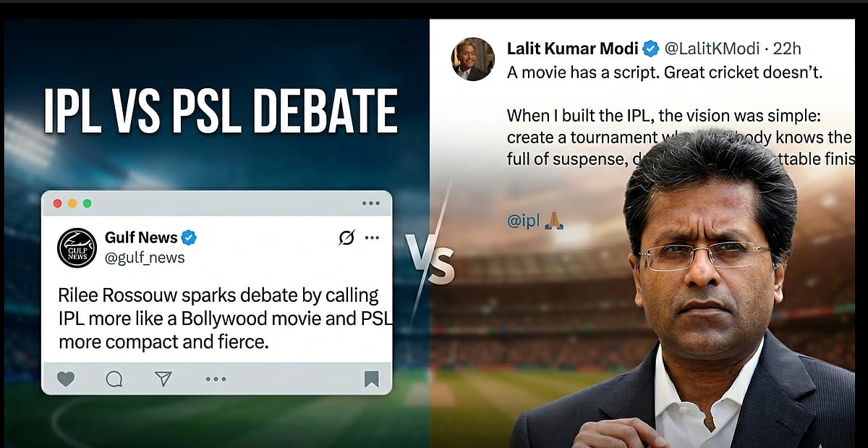Open tweet more options beside Grok icon
868x448 pixels.
tap(372, 237)
